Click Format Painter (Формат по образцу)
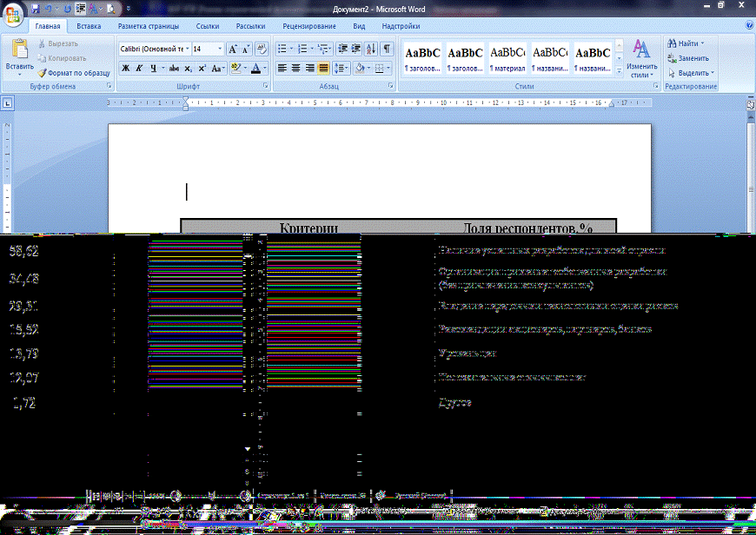 point(73,74)
